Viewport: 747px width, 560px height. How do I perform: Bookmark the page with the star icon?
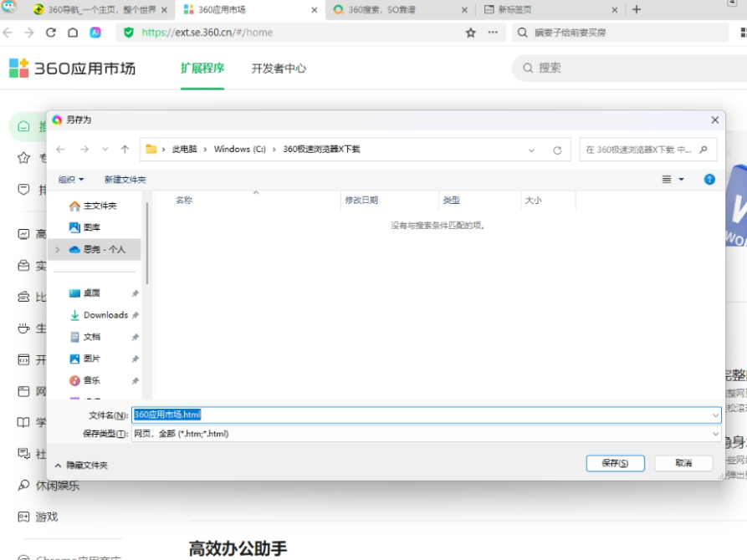[471, 33]
